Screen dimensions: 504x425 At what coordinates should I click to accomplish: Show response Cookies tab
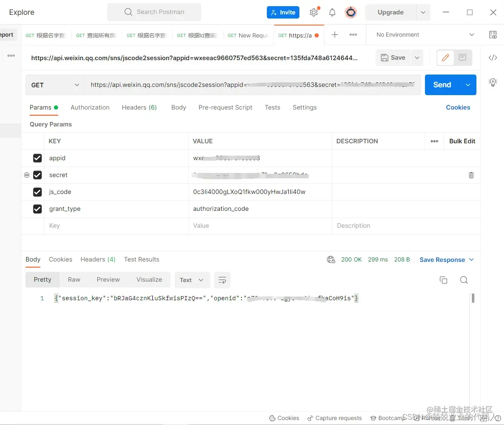pyautogui.click(x=61, y=259)
